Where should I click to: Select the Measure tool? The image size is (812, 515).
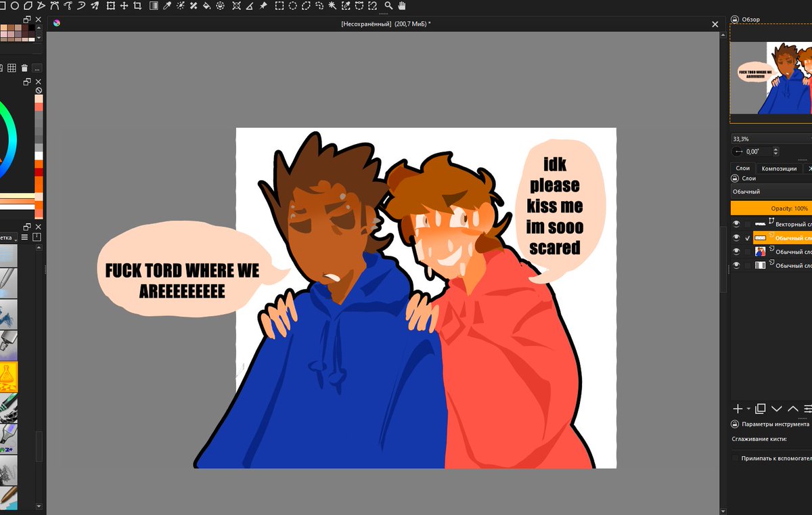click(x=249, y=5)
